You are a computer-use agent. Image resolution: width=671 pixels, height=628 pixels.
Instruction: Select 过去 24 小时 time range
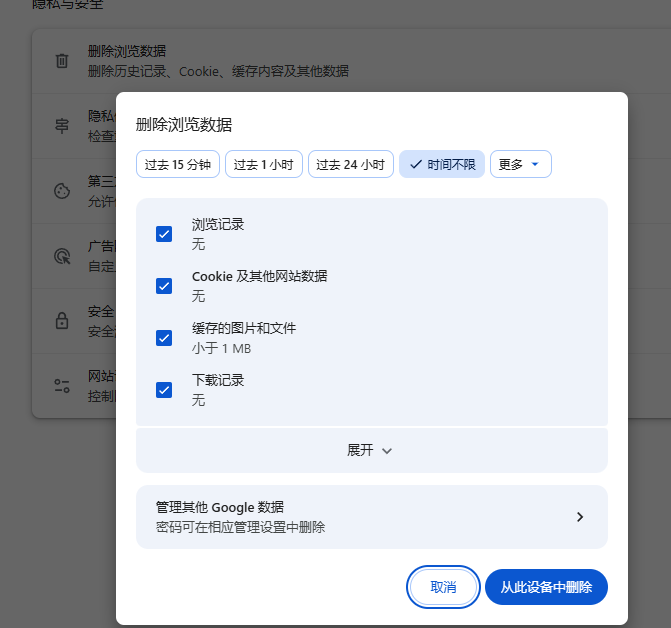coord(350,164)
